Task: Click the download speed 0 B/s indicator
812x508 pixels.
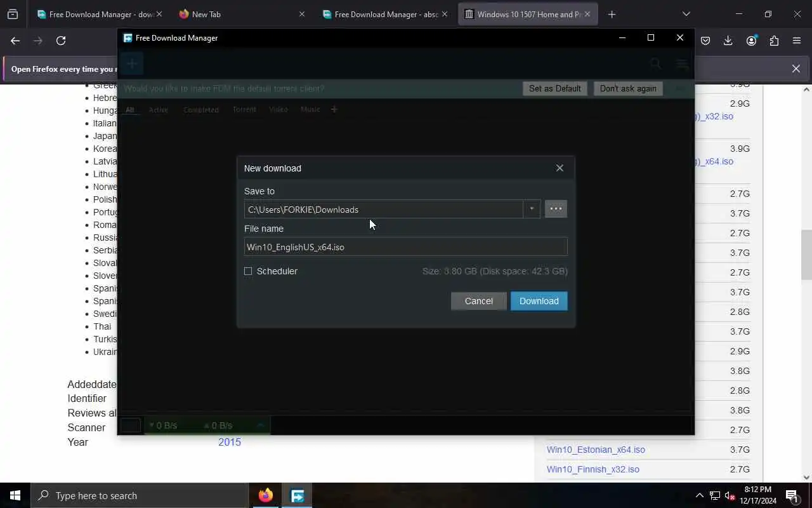Action: pos(163,425)
